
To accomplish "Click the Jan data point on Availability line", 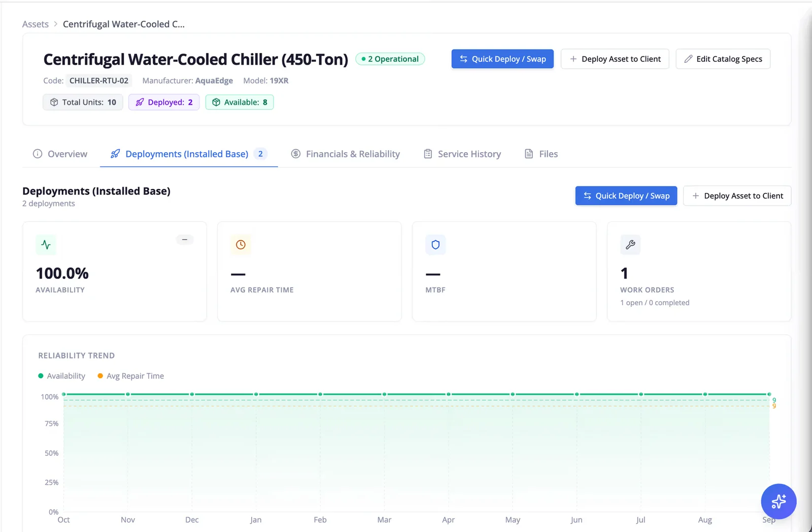I will coord(256,394).
